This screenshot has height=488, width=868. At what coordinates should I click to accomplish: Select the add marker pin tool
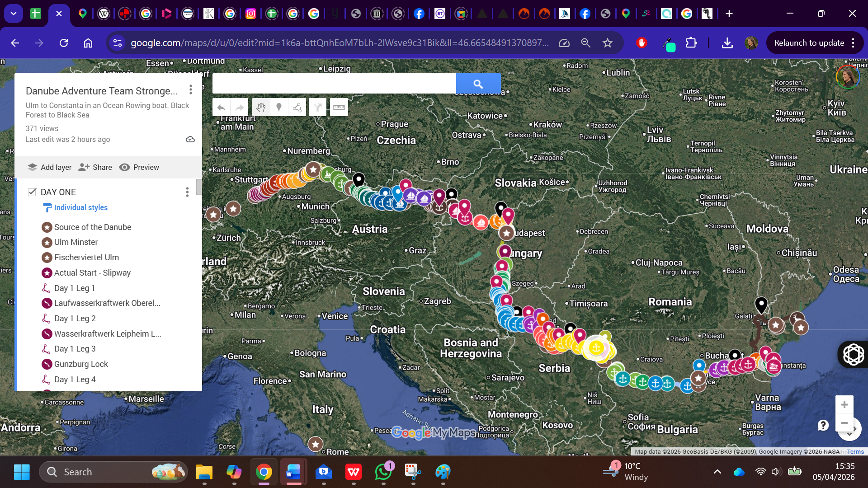pos(279,108)
